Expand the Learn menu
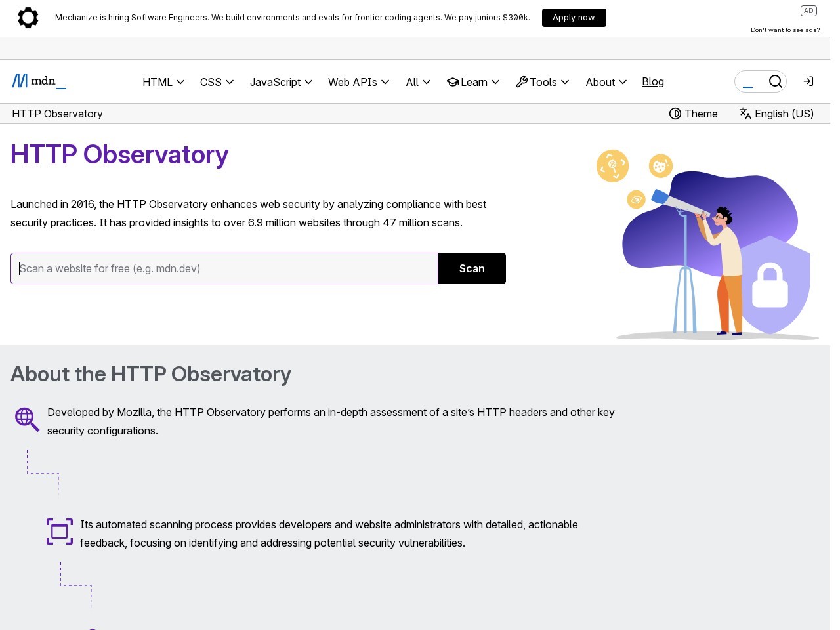This screenshot has width=840, height=630. 473,82
